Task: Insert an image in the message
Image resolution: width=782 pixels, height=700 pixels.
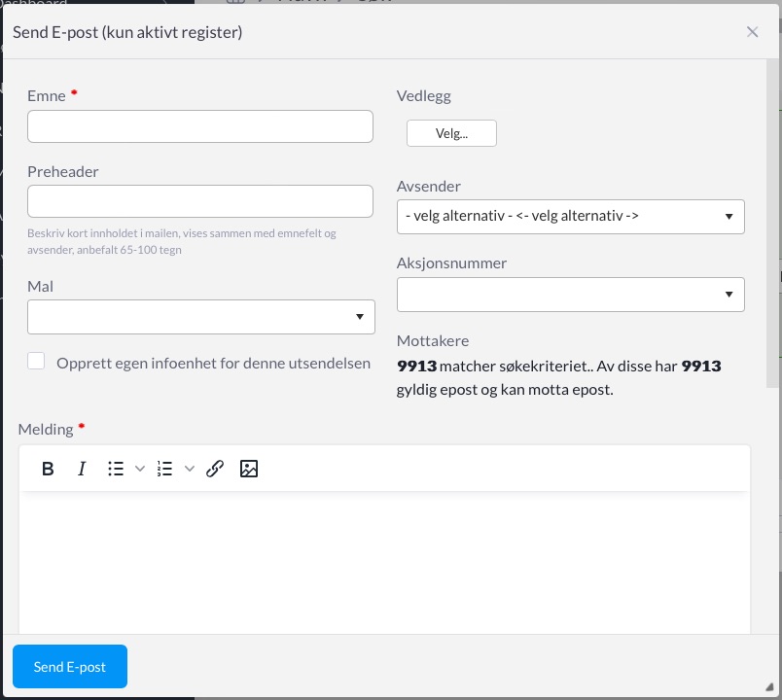Action: 249,469
